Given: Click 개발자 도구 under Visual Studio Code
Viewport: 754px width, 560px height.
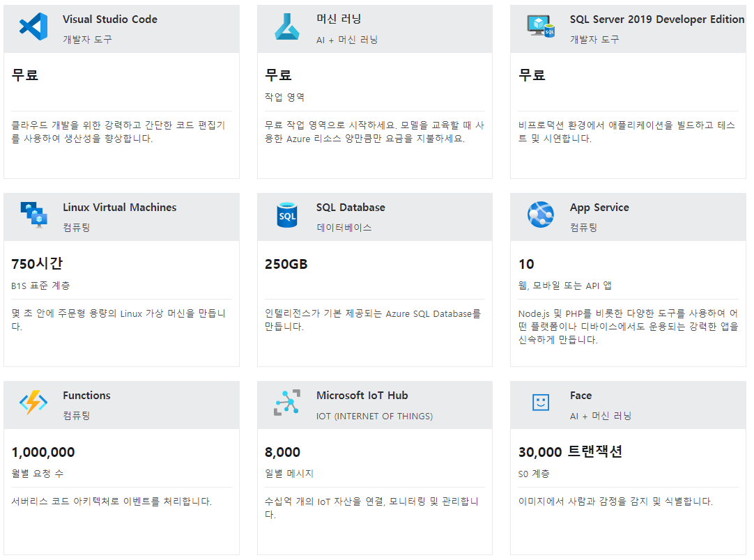Looking at the screenshot, I should [88, 40].
